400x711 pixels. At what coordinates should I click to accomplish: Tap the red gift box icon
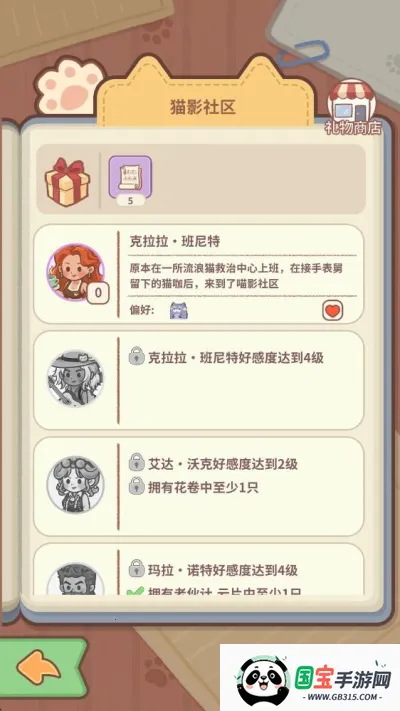[x=67, y=182]
